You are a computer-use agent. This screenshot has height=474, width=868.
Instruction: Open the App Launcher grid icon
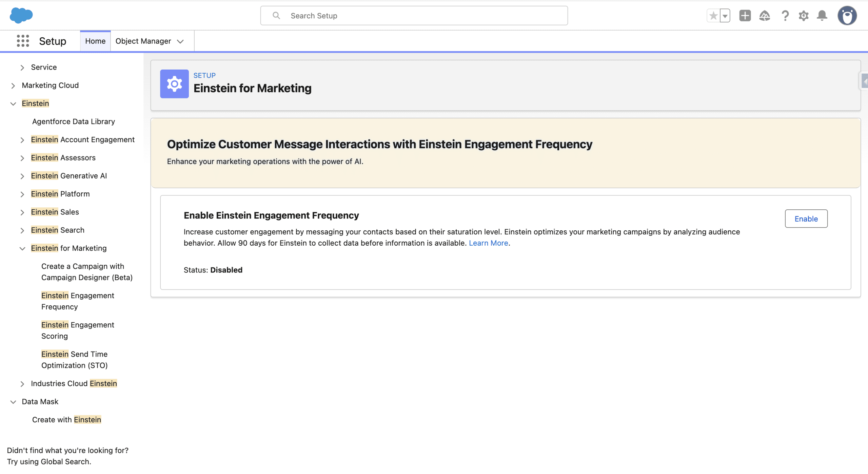(x=23, y=41)
